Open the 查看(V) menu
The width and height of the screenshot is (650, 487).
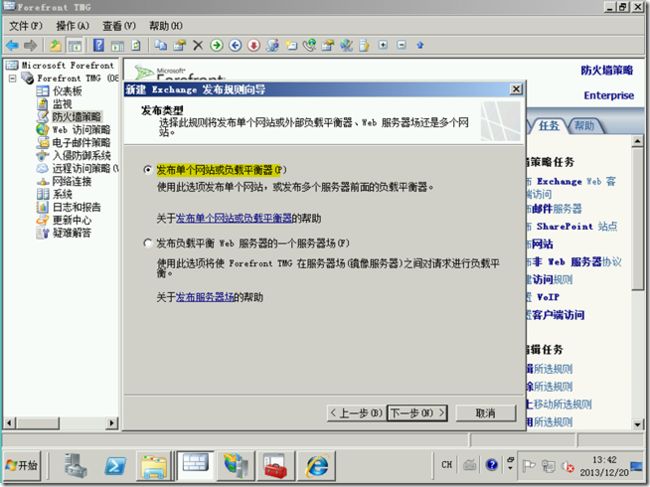[119, 26]
